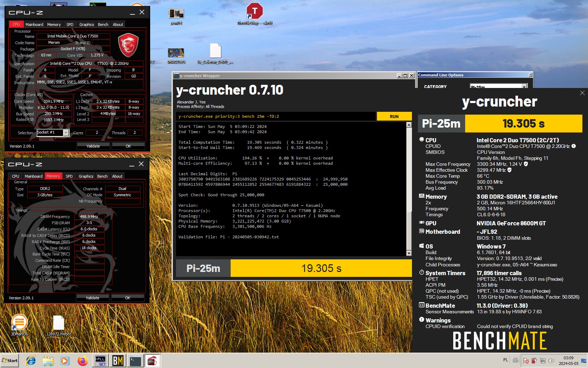588x368 pixels.
Task: Click OK in bottom CPU-Z window
Action: pos(127,298)
